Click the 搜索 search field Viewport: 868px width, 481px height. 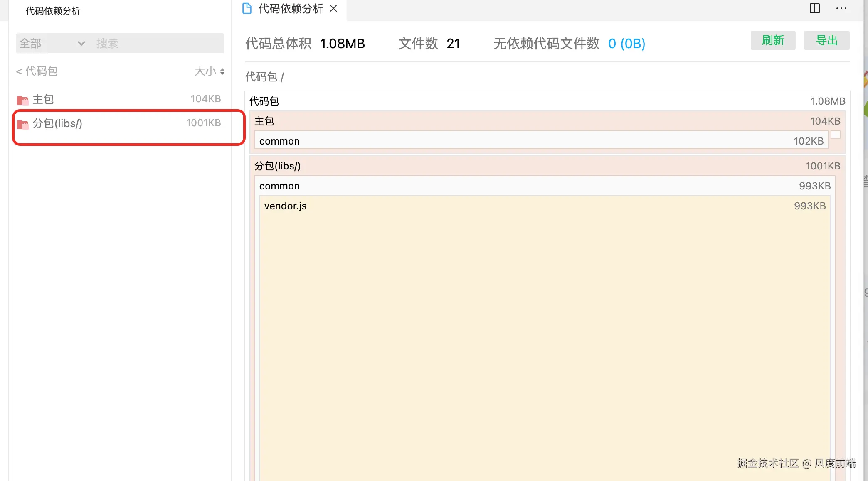[158, 43]
